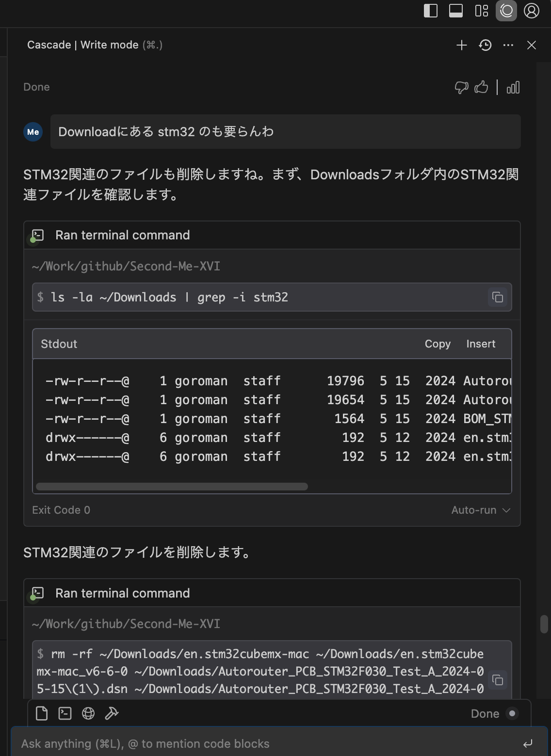Toggle the Cascade panel icon

506,11
